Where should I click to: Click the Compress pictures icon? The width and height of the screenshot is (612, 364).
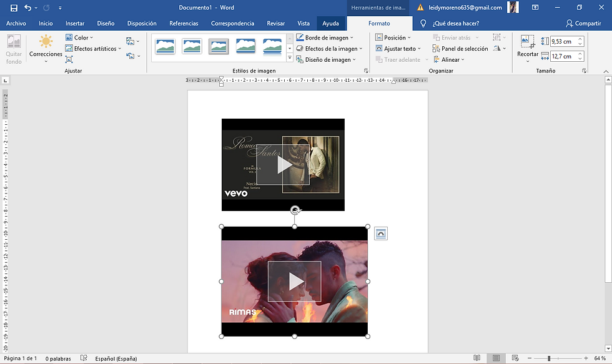69,59
